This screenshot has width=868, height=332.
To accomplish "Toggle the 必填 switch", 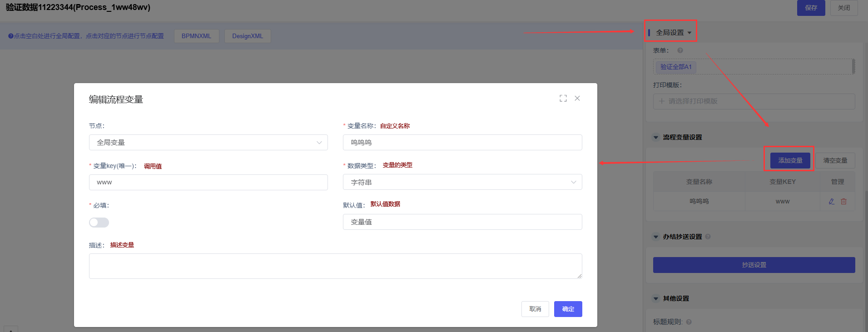I will click(99, 223).
